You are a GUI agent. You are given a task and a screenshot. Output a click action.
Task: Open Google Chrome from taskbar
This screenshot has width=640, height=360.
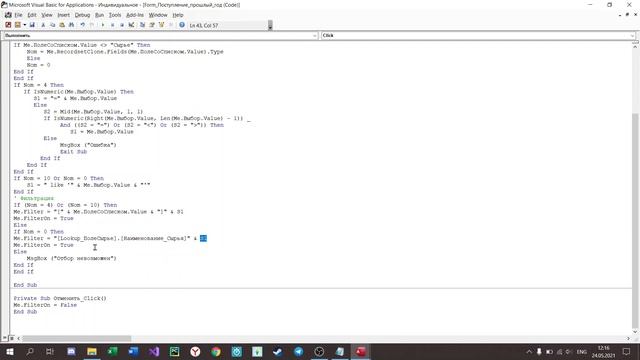[x=216, y=351]
